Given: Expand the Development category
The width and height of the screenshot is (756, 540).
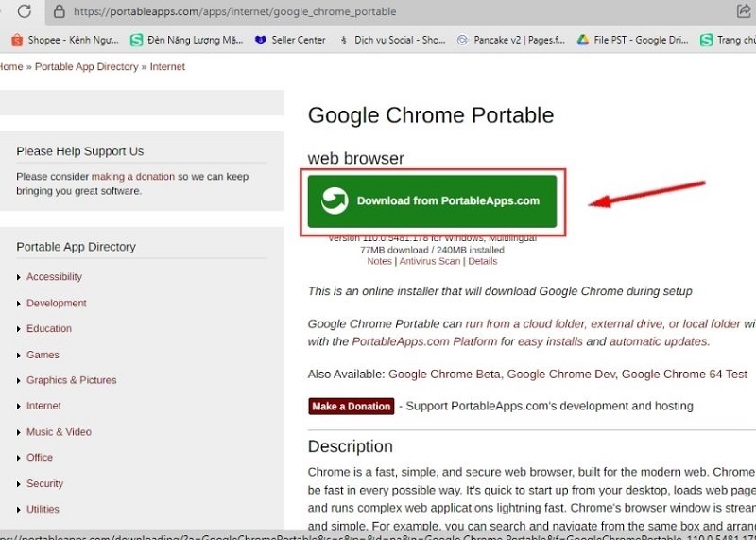Looking at the screenshot, I should click(56, 304).
